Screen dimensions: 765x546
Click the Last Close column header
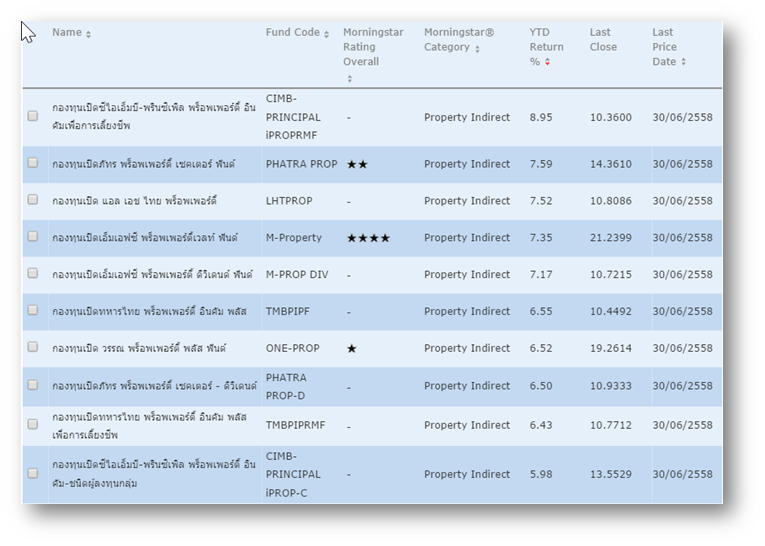pyautogui.click(x=603, y=39)
